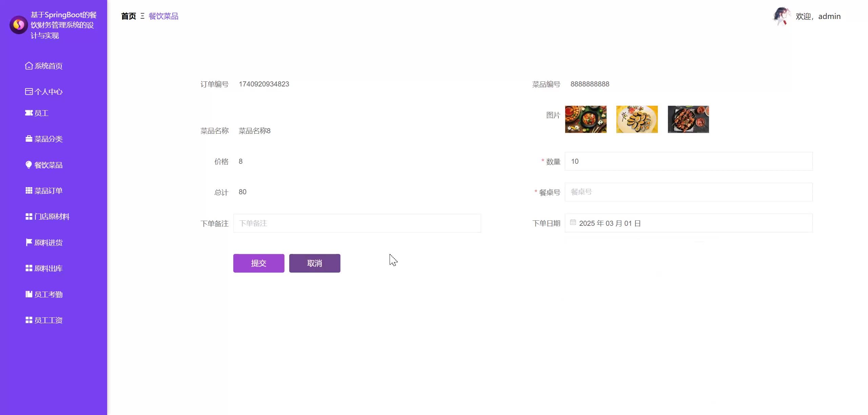
Task: Click the briefcase icon beside 菜品分类
Action: (29, 139)
